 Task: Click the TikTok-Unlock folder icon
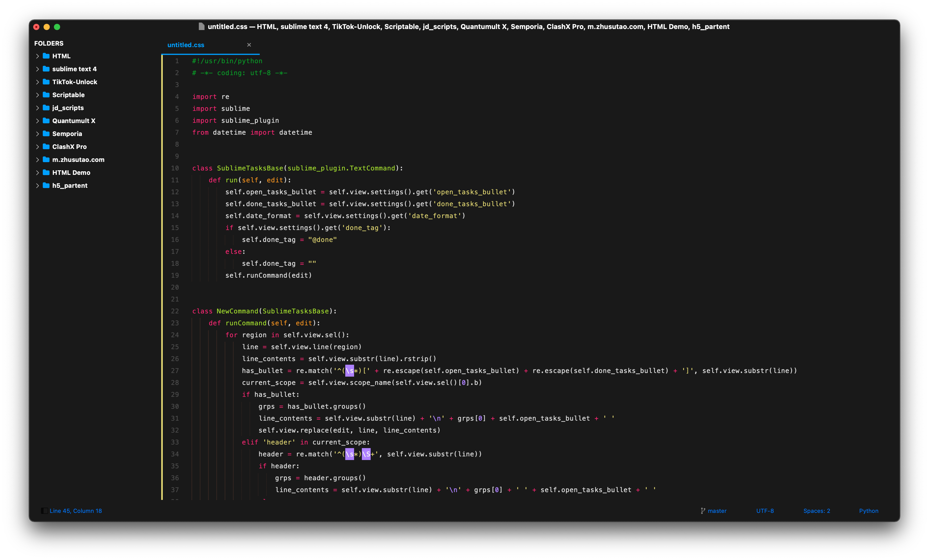pyautogui.click(x=46, y=82)
